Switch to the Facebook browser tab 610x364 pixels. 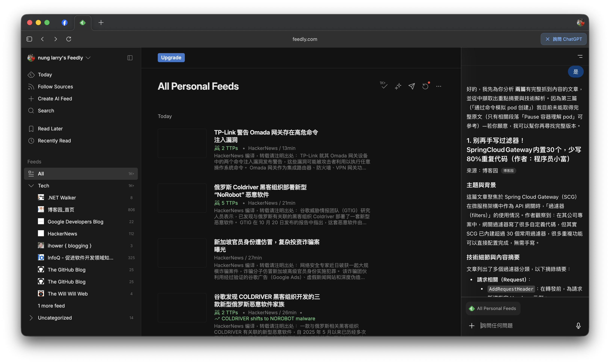pyautogui.click(x=65, y=23)
